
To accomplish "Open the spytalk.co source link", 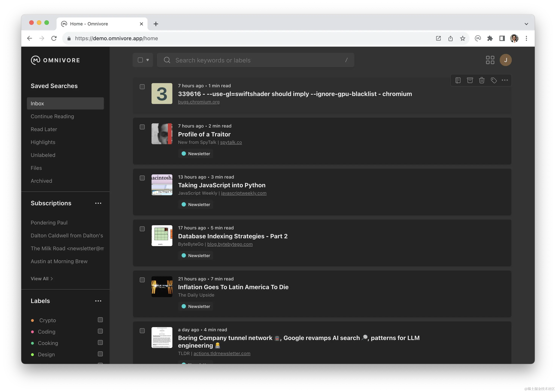I will click(x=231, y=142).
